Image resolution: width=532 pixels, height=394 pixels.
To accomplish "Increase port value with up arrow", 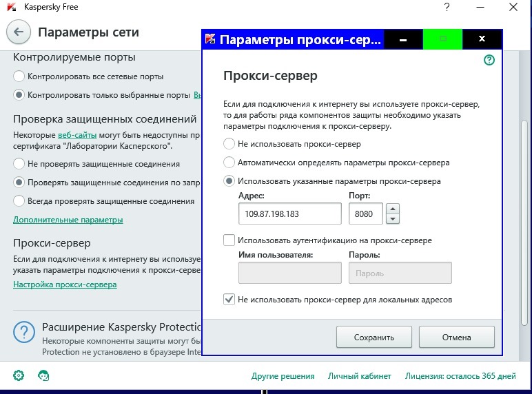I will tap(393, 209).
